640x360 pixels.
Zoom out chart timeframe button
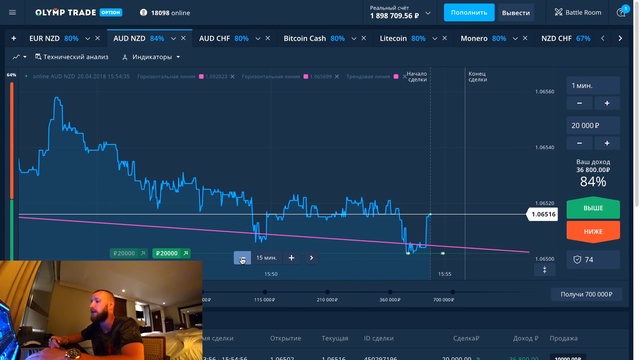(x=242, y=258)
